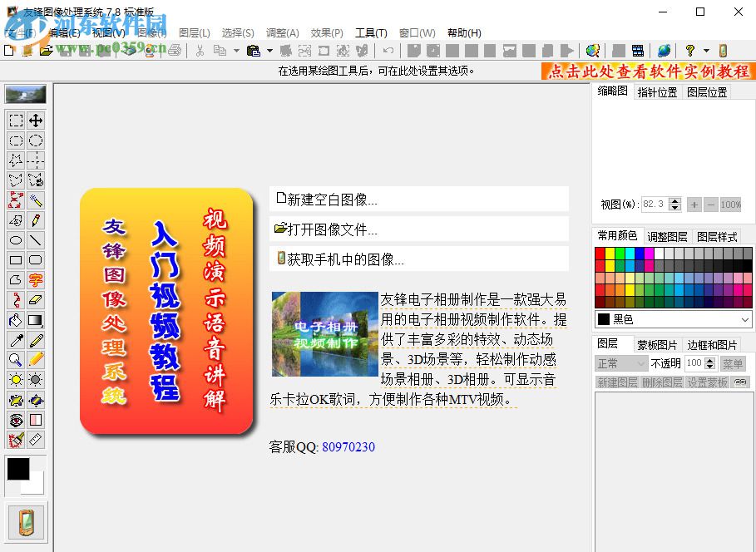The height and width of the screenshot is (552, 756).
Task: Select the red 字 text tool
Action: [x=34, y=280]
